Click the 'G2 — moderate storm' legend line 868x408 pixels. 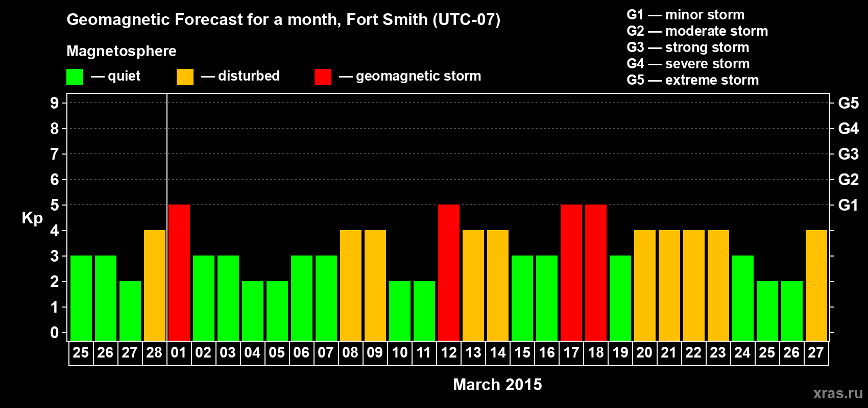tap(697, 31)
